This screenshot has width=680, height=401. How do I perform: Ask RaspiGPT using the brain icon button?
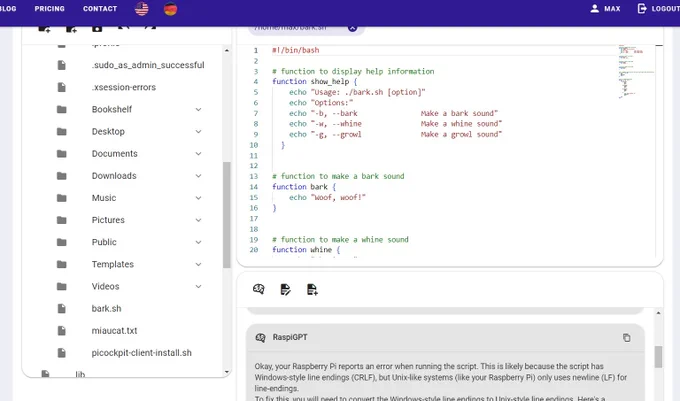click(258, 289)
